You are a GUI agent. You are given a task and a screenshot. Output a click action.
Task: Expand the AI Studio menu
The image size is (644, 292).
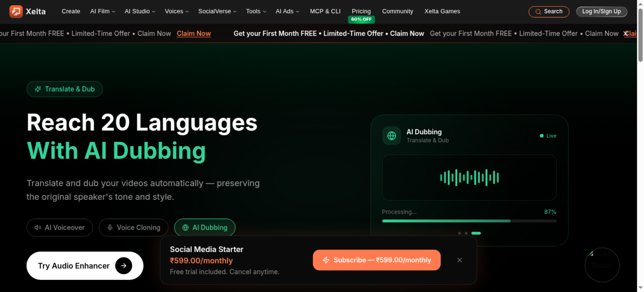[x=140, y=11]
